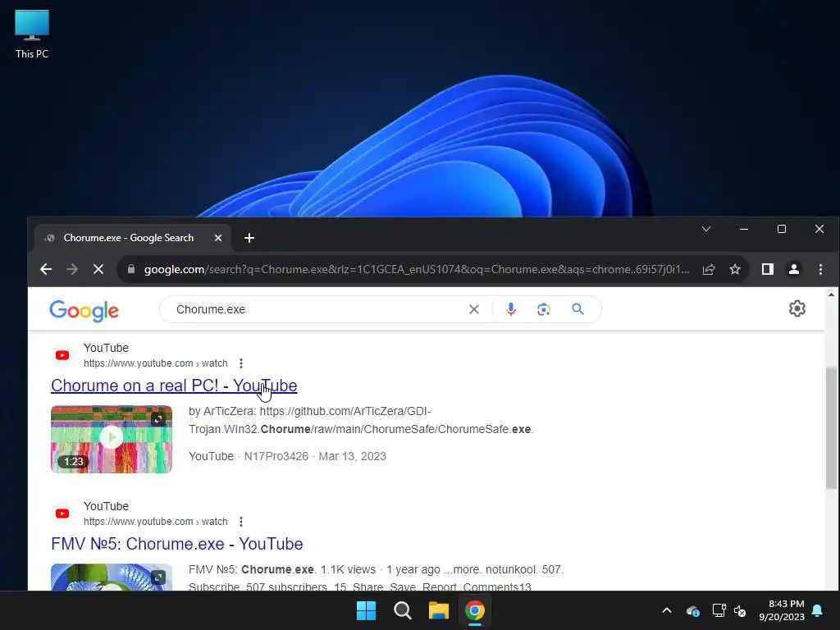This screenshot has width=840, height=630.
Task: Open Chrome's side panel icon
Action: [768, 269]
